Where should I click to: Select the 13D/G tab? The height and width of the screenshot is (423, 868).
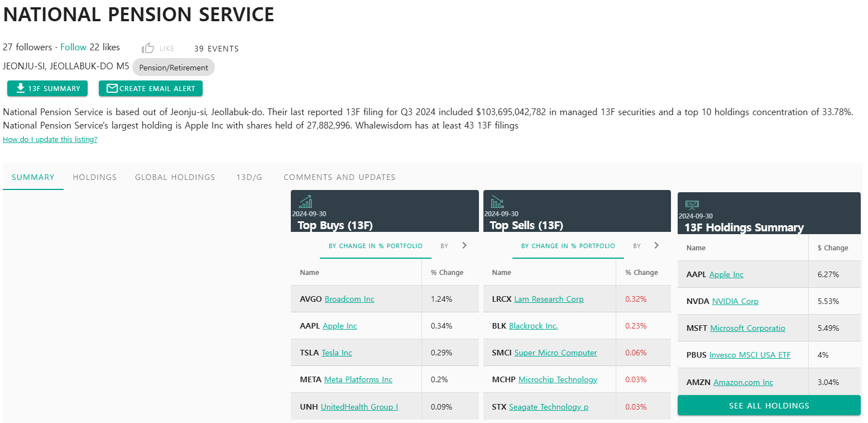[x=250, y=177]
